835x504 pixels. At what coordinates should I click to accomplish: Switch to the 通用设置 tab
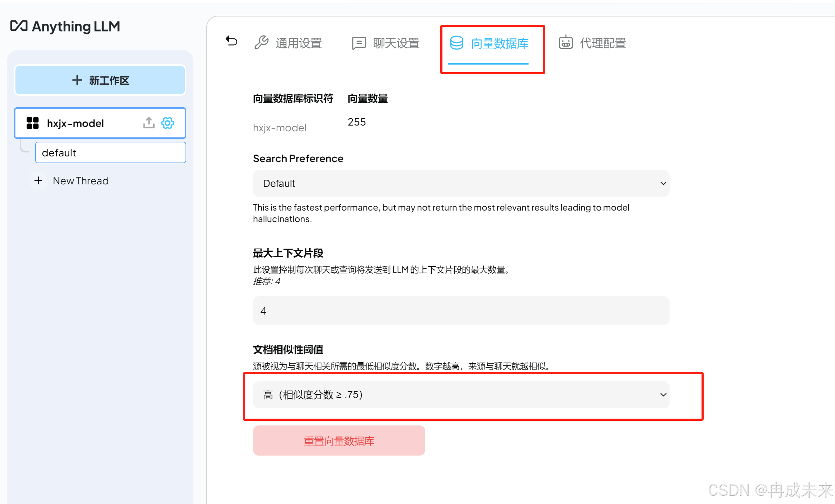pyautogui.click(x=299, y=43)
